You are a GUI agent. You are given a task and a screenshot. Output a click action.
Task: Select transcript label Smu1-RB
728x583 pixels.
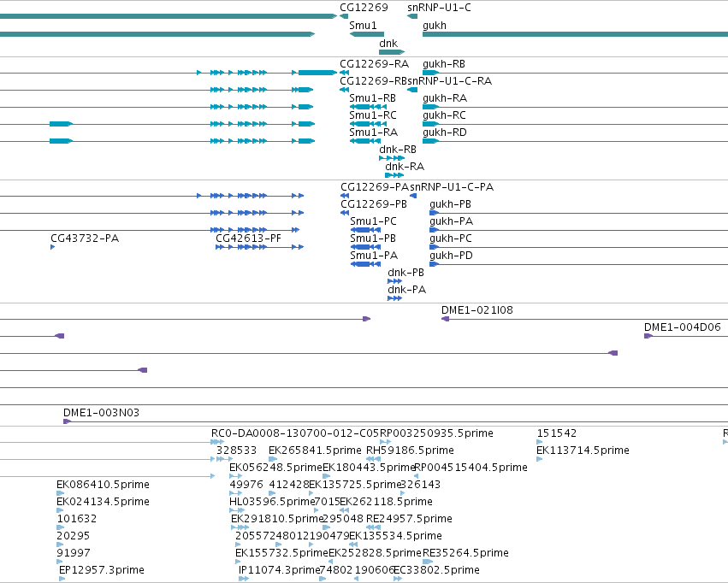(x=372, y=98)
